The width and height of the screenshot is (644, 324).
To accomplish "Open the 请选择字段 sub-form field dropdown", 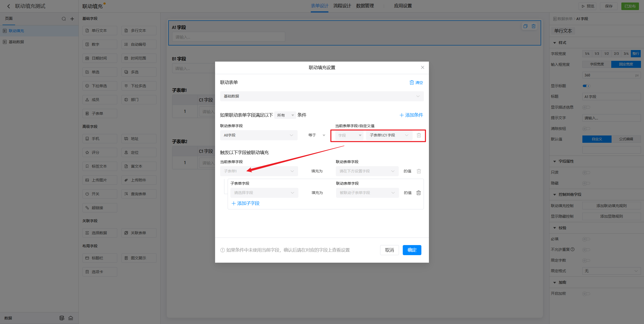I will pos(264,193).
